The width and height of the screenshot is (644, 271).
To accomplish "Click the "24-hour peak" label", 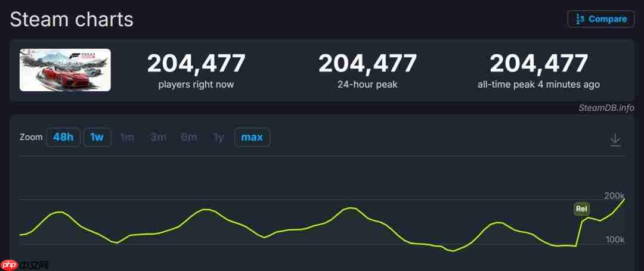I will coord(367,85).
